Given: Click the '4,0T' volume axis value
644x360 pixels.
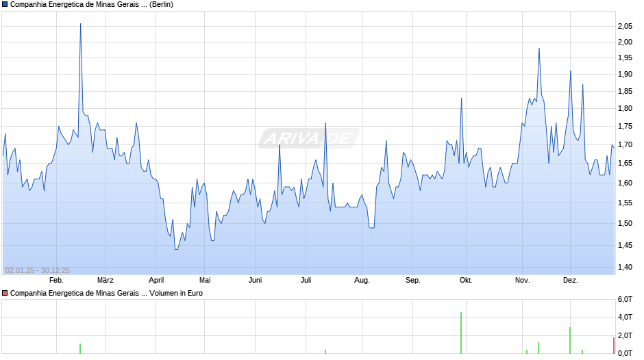Looking at the screenshot, I should (625, 317).
